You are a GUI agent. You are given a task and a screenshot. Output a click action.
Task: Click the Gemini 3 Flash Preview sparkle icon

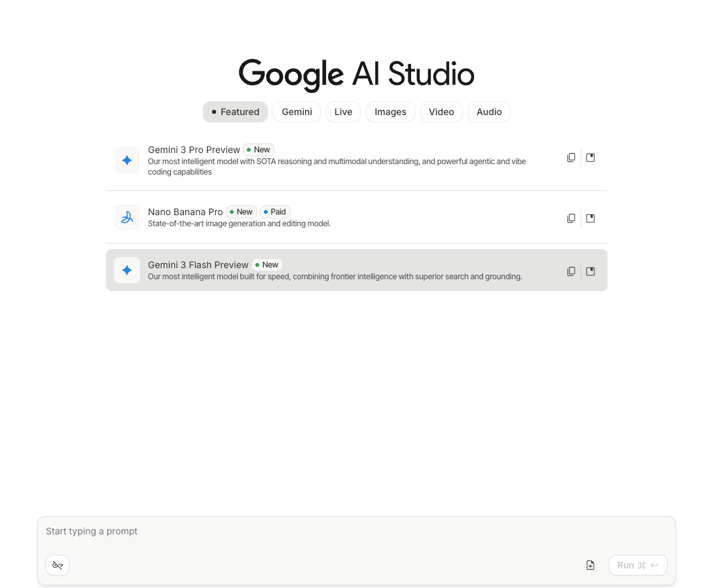(127, 270)
